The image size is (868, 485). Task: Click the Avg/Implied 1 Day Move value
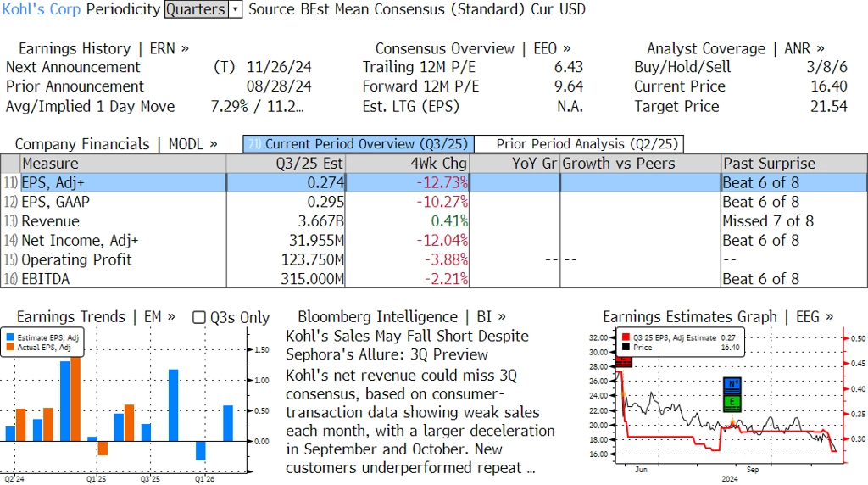pos(258,106)
